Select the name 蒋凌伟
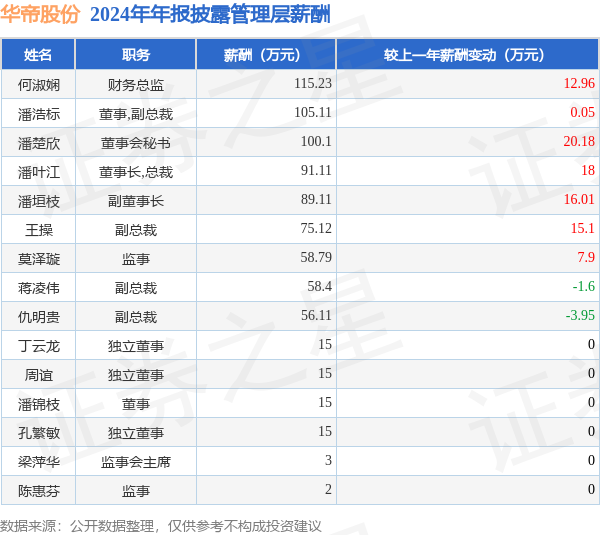 coord(39,288)
